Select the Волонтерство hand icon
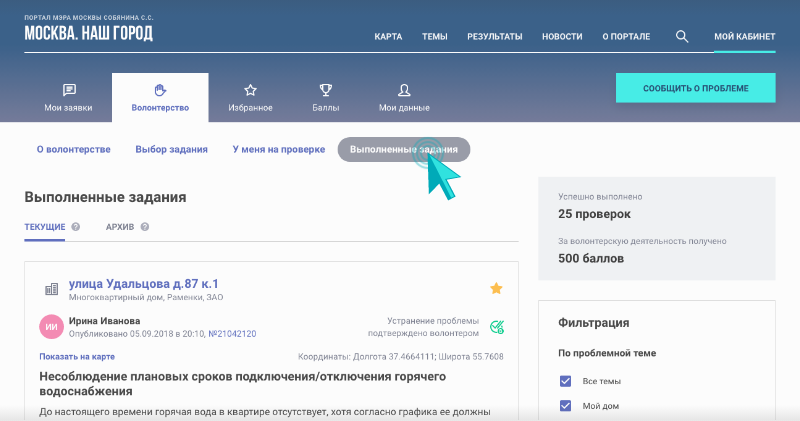Image resolution: width=800 pixels, height=421 pixels. point(160,90)
